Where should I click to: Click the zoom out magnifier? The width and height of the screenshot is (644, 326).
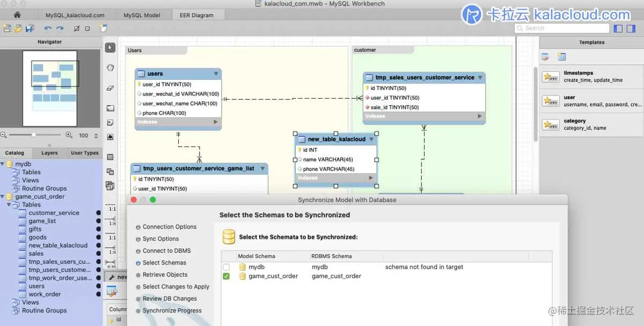coord(4,135)
